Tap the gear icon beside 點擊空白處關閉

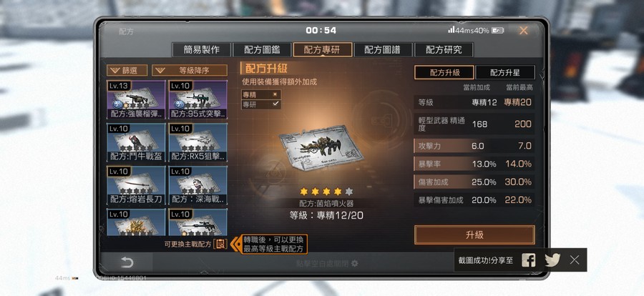click(x=354, y=263)
